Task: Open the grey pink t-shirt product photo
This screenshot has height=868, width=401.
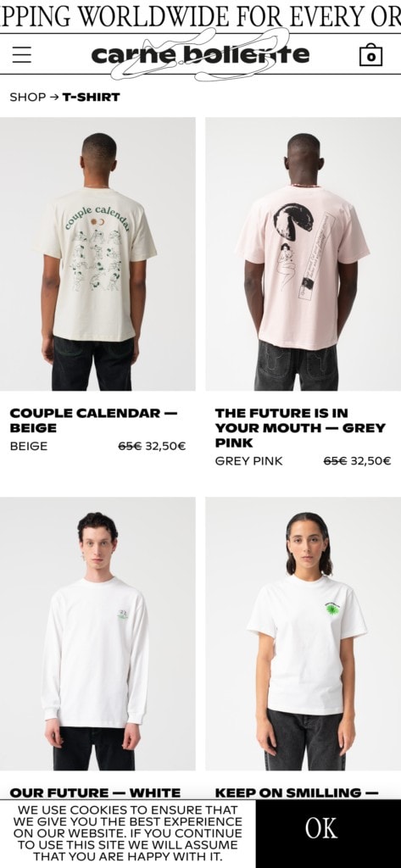Action: click(303, 254)
